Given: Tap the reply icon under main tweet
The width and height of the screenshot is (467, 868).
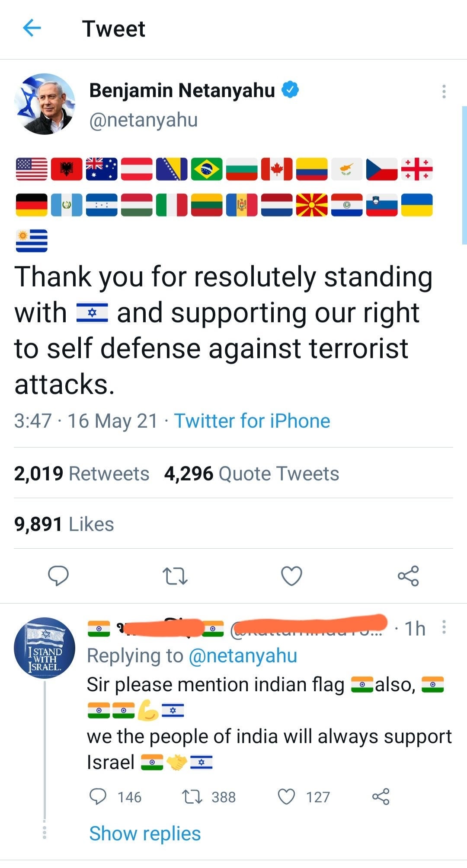Looking at the screenshot, I should [x=58, y=576].
